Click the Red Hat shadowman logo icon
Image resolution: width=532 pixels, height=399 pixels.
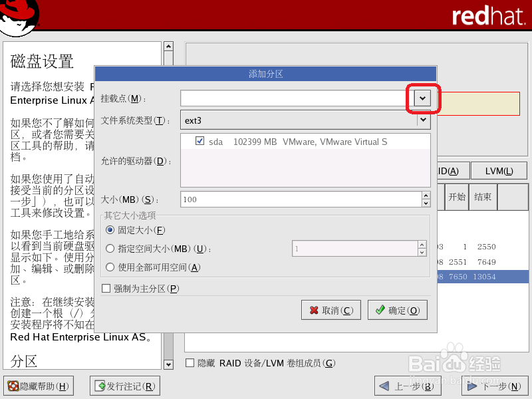19,17
